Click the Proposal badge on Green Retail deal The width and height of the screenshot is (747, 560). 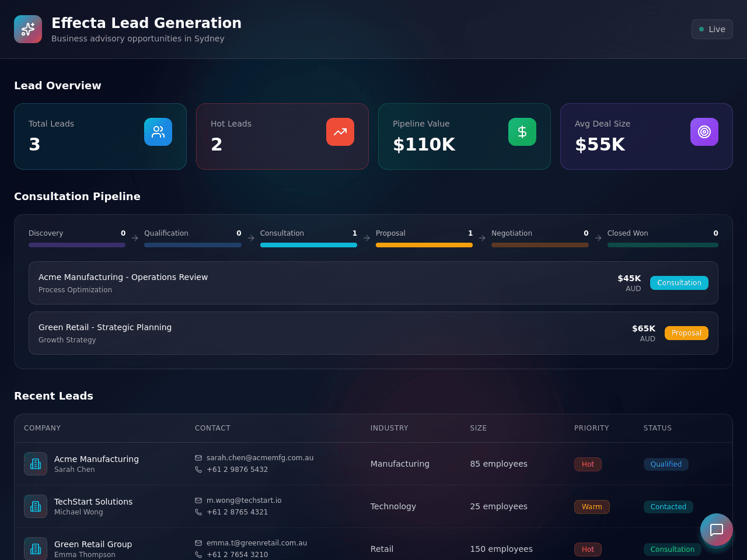click(x=686, y=333)
